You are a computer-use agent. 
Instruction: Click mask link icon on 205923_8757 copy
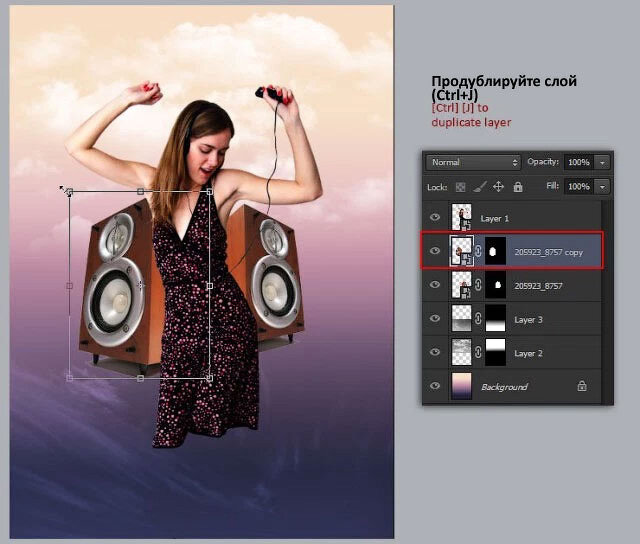(x=478, y=251)
